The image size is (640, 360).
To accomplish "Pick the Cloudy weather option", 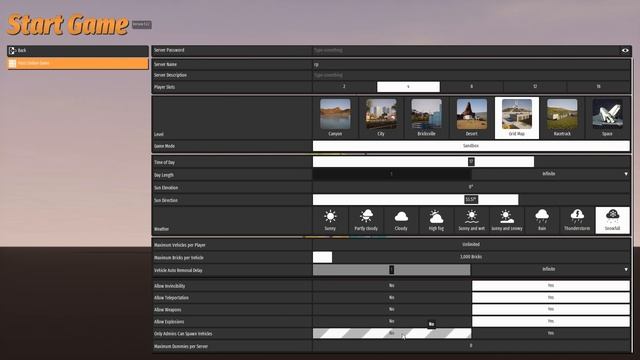I will pyautogui.click(x=401, y=220).
